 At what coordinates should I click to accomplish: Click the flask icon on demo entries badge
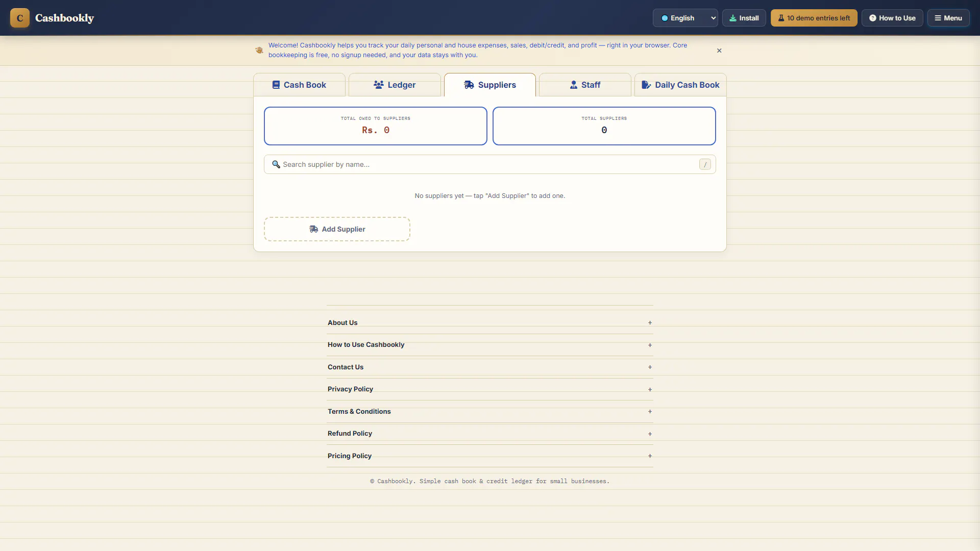point(781,18)
